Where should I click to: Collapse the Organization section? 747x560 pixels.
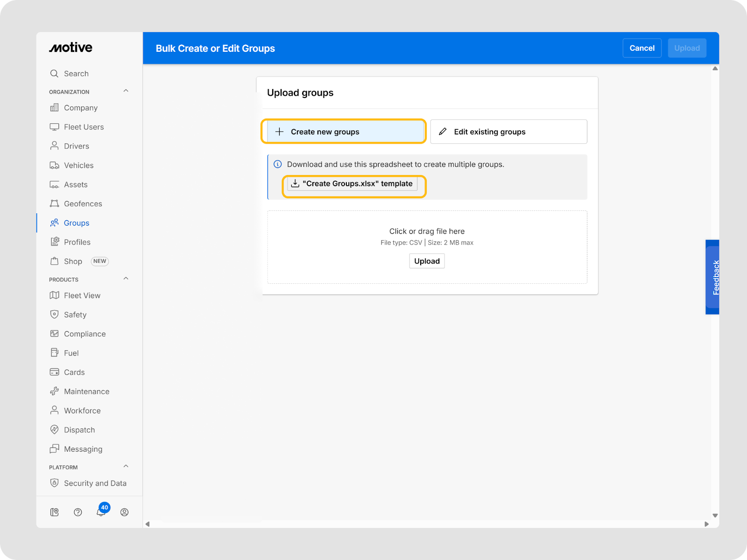126,91
